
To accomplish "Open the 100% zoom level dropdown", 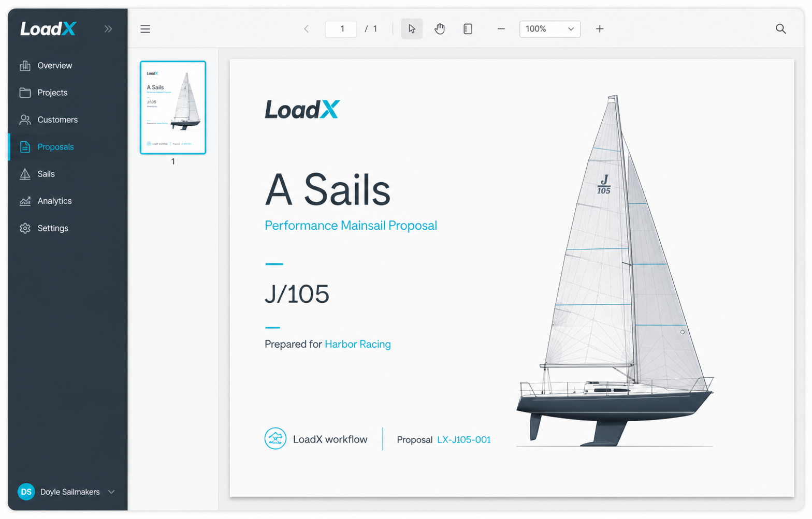I will point(550,29).
